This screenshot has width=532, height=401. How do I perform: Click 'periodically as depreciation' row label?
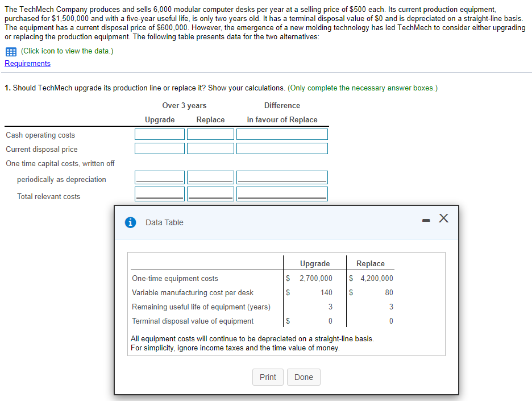61,180
